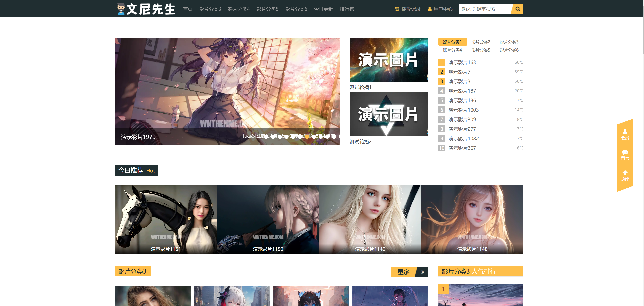Image resolution: width=644 pixels, height=306 pixels.
Task: Switch ranking to 影片分类2 tab
Action: click(481, 42)
